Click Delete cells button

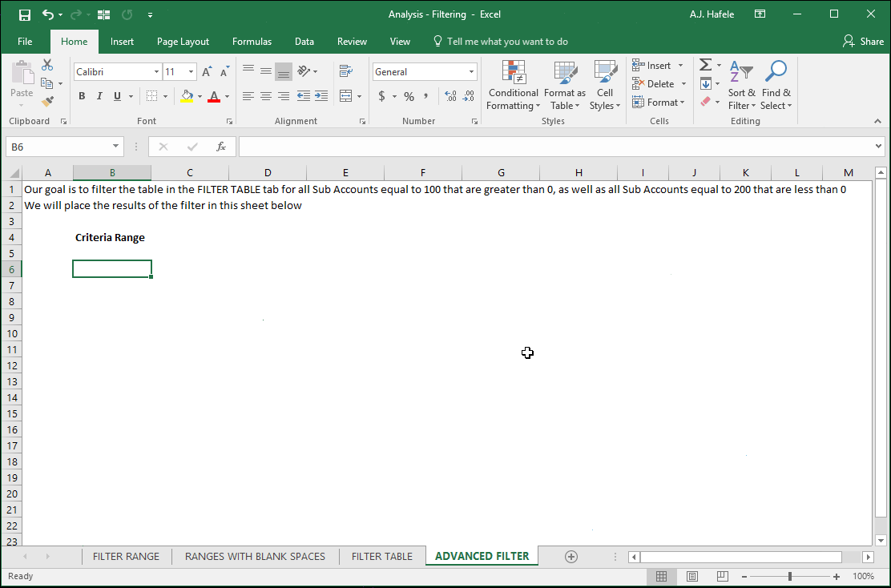tap(654, 83)
